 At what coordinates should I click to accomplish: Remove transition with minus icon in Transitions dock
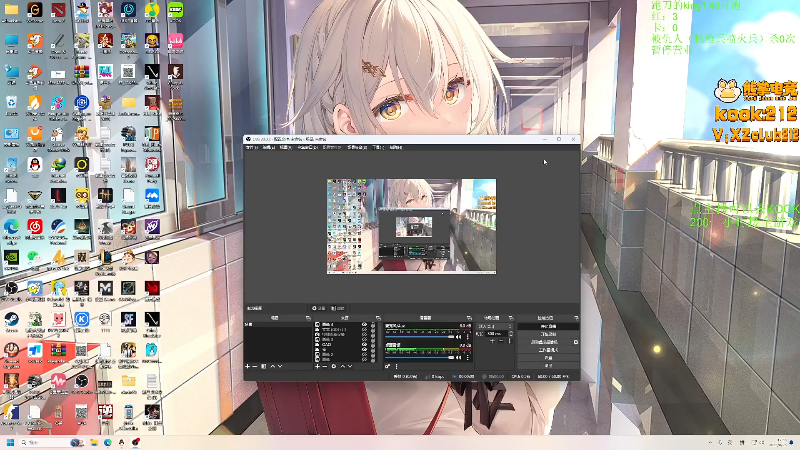point(501,341)
